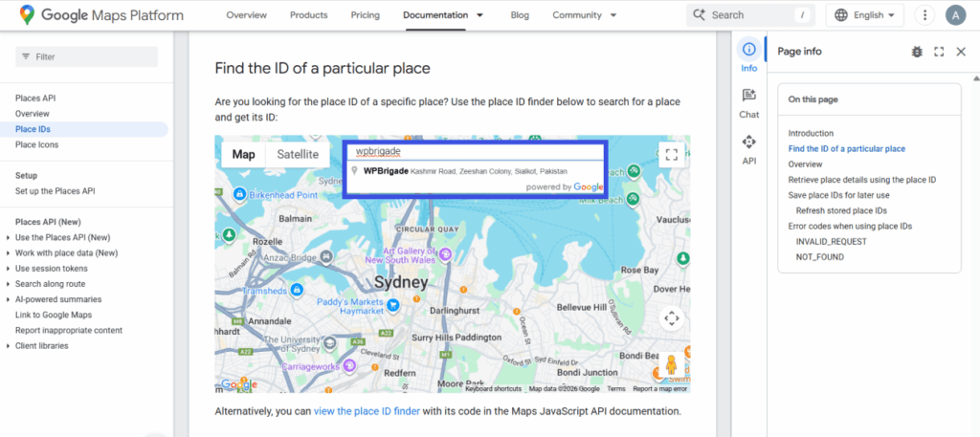
Task: Click the map camera controls icon
Action: click(671, 318)
